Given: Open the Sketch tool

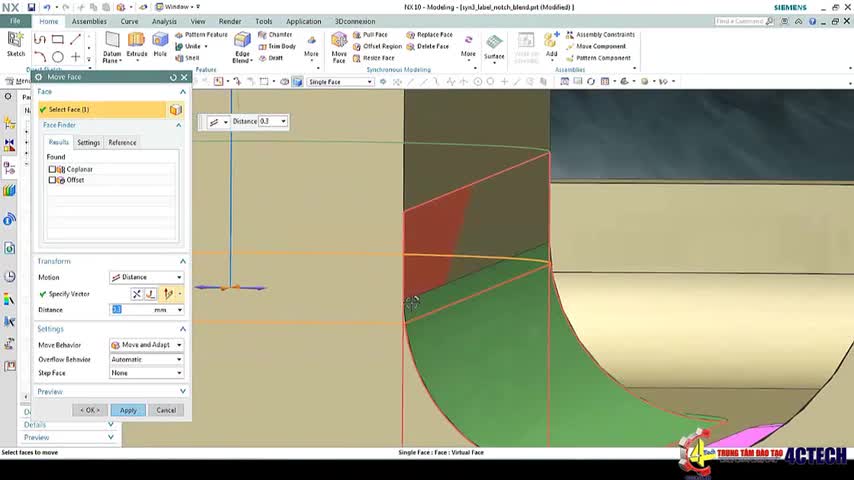Looking at the screenshot, I should tap(15, 44).
